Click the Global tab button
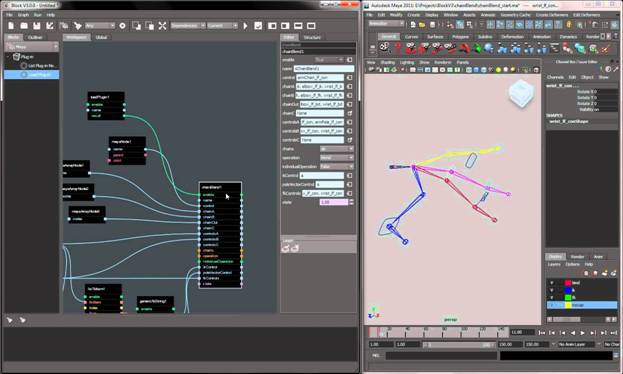The width and height of the screenshot is (623, 374). tap(101, 37)
